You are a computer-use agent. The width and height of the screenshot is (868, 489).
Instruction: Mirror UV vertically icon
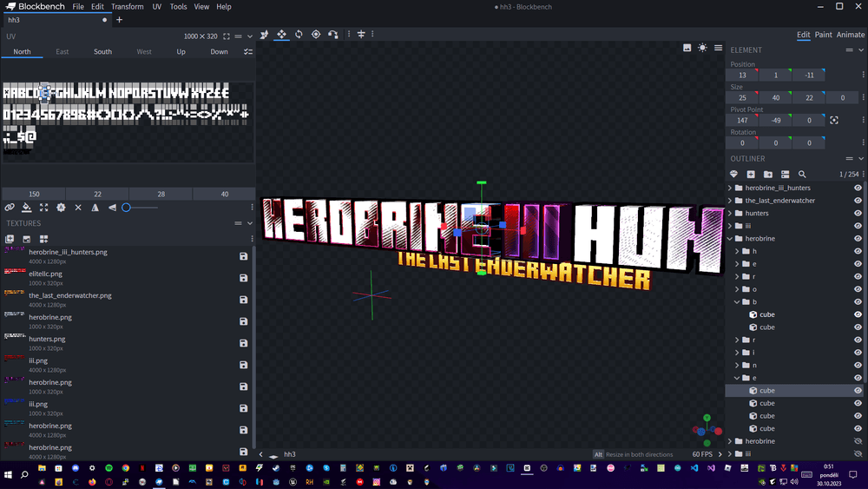(x=112, y=208)
